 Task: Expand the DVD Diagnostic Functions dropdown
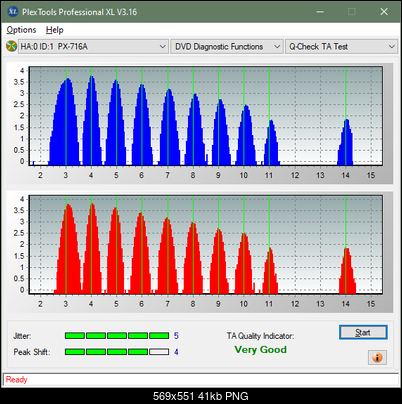227,46
